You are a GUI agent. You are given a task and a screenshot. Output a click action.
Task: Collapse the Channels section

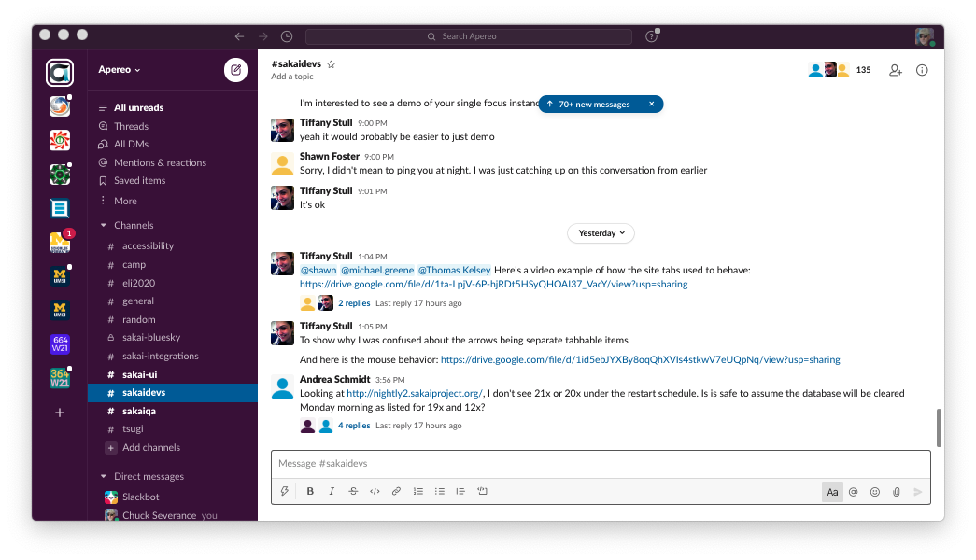click(104, 225)
